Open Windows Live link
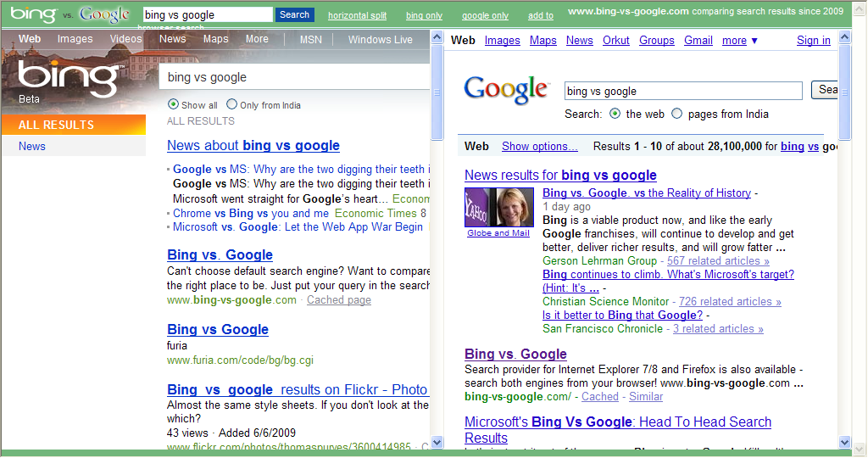 (x=381, y=39)
